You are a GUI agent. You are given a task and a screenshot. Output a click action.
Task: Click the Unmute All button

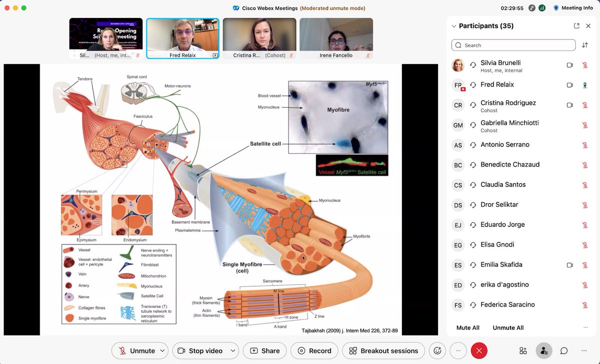click(508, 327)
